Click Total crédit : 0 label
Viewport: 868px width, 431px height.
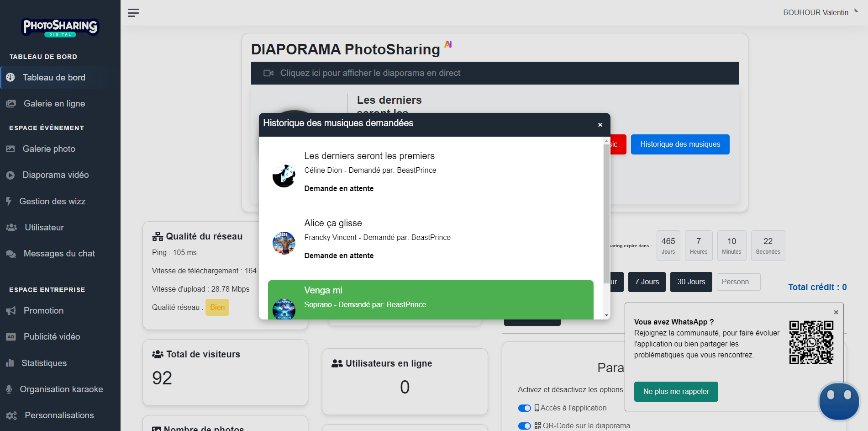pos(817,287)
